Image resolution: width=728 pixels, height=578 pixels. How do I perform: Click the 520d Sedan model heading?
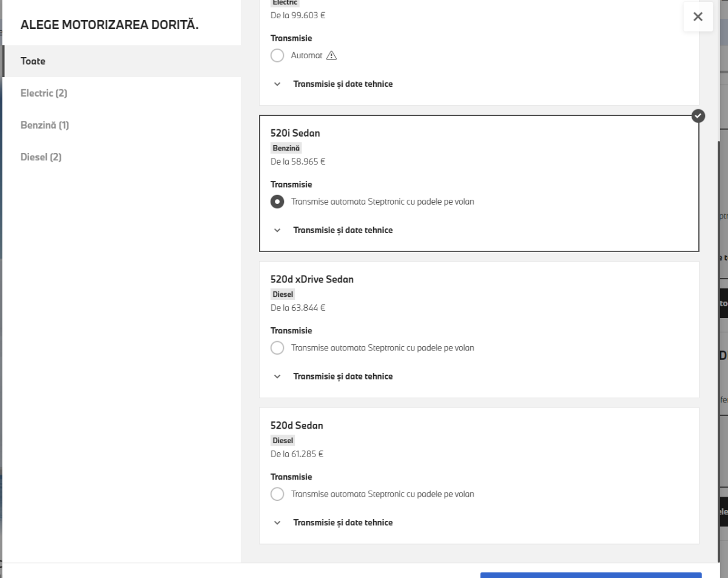click(297, 426)
